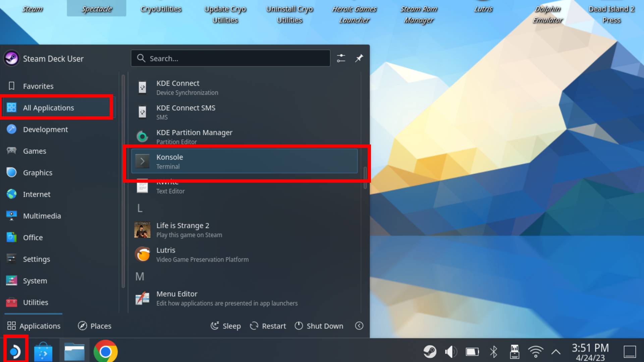The width and height of the screenshot is (644, 362).
Task: Click the Wi-Fi network tray icon
Action: 535,352
